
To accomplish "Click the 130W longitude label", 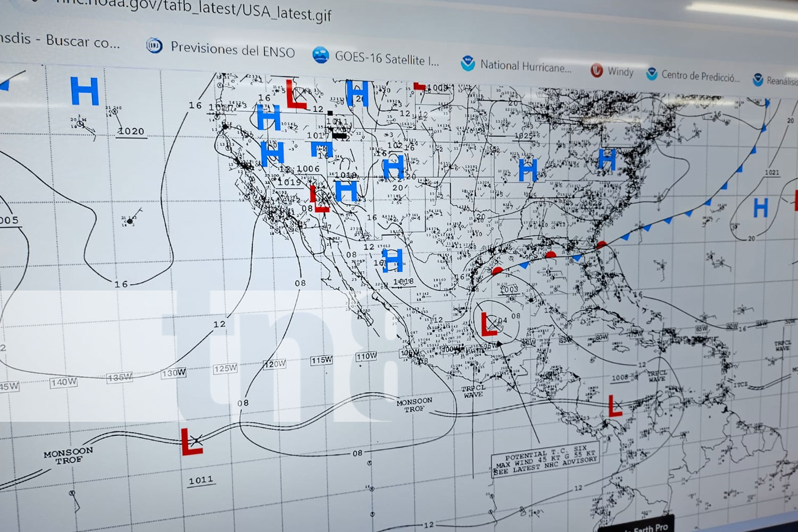I will [174, 373].
